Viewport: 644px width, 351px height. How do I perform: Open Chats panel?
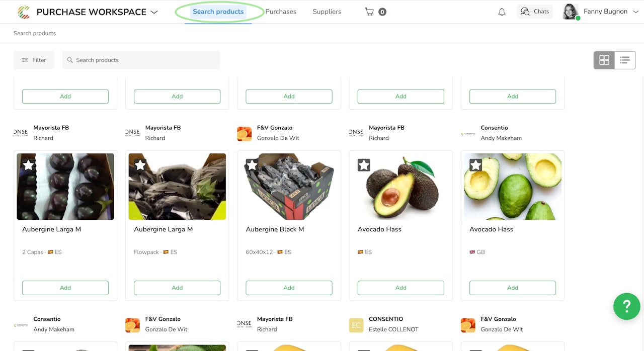point(535,12)
